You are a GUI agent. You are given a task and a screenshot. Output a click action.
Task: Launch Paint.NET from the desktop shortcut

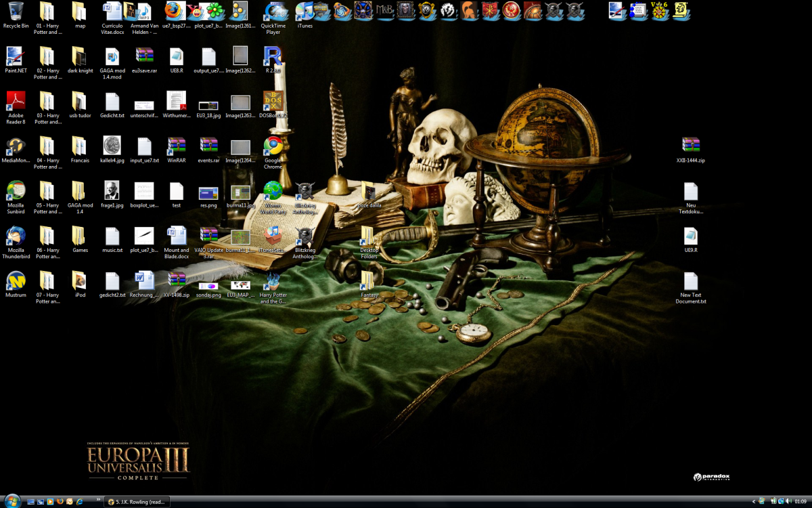click(x=16, y=57)
